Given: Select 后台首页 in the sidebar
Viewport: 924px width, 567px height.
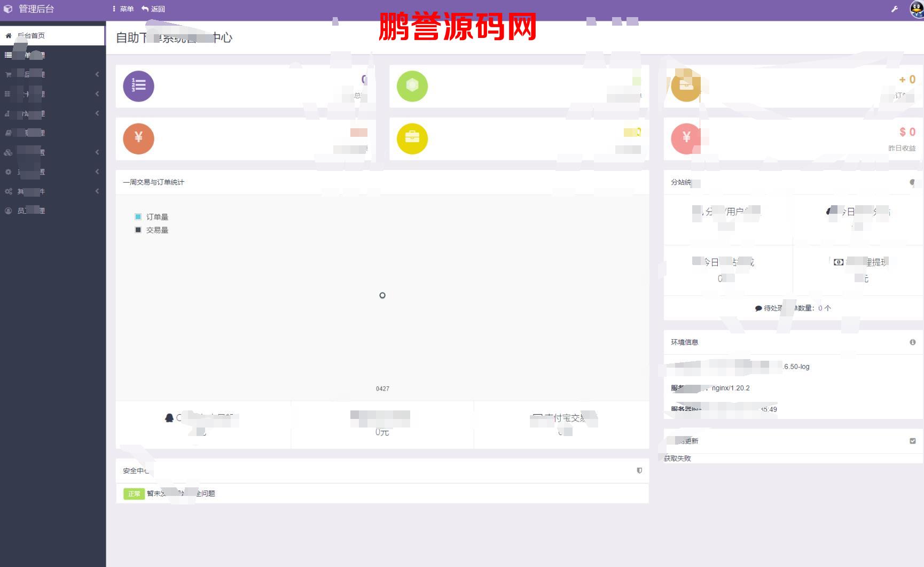Looking at the screenshot, I should point(52,36).
